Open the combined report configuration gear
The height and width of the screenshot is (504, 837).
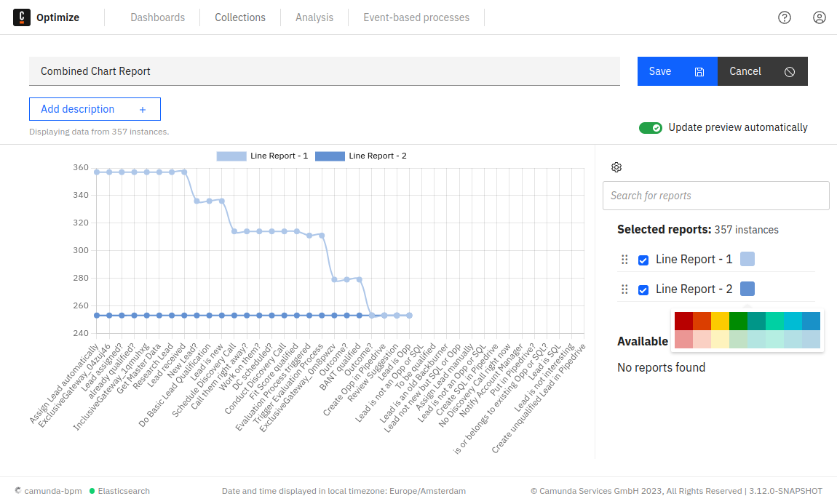(616, 167)
